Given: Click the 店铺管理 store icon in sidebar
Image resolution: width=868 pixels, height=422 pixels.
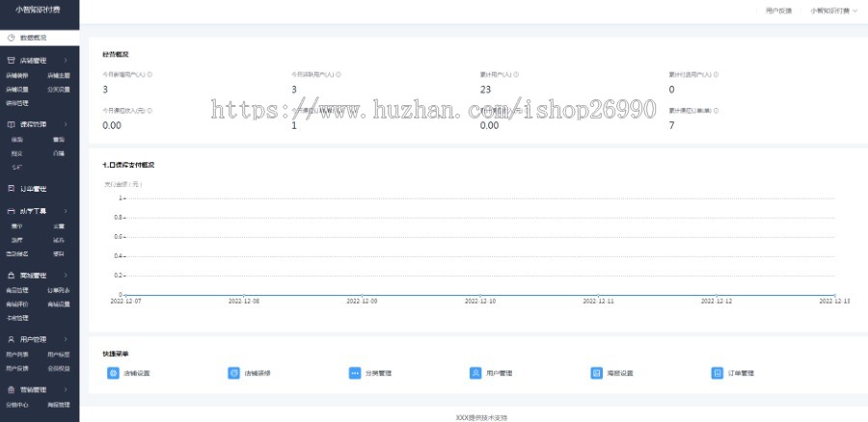Looking at the screenshot, I should click(11, 61).
